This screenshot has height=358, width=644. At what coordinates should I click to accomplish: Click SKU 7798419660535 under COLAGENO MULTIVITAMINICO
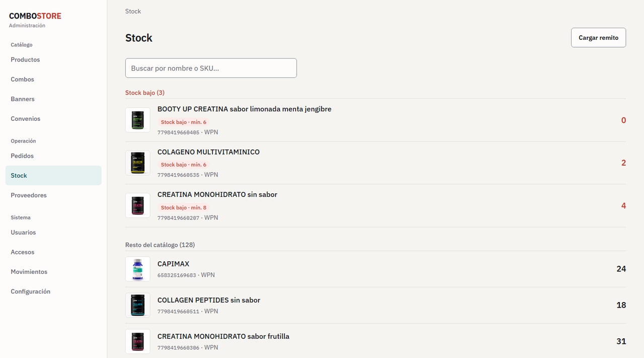click(x=179, y=175)
